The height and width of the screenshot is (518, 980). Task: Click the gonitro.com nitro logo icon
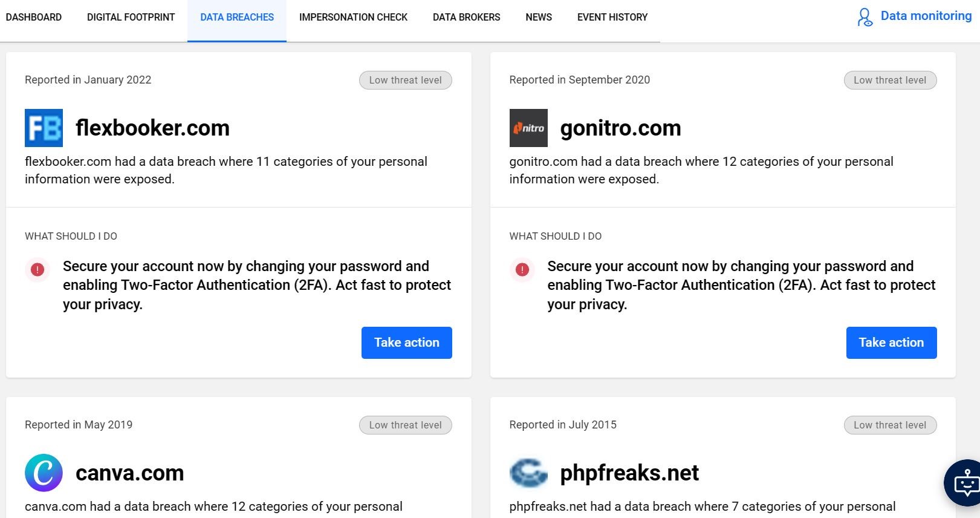[528, 128]
